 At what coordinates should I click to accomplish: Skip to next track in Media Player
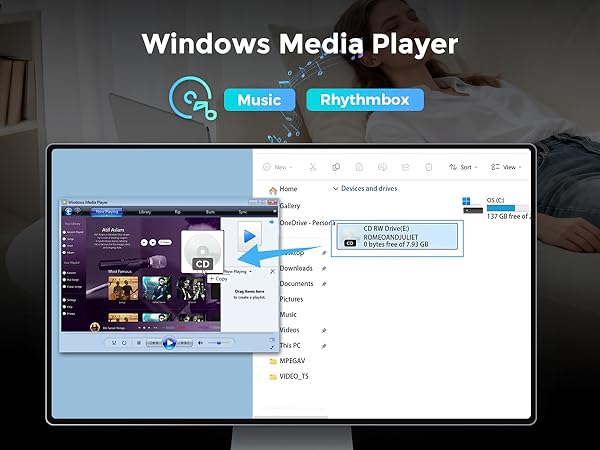click(x=184, y=343)
